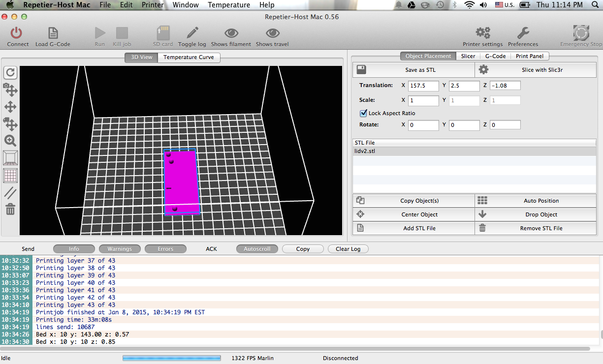Image resolution: width=603 pixels, height=364 pixels.
Task: Toggle the Shows travel eye icon
Action: [x=272, y=33]
